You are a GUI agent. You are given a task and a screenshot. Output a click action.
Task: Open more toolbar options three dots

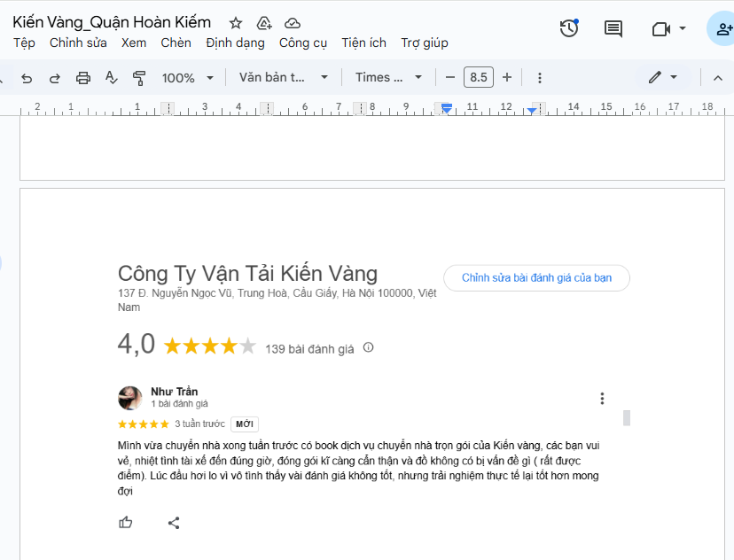(540, 78)
